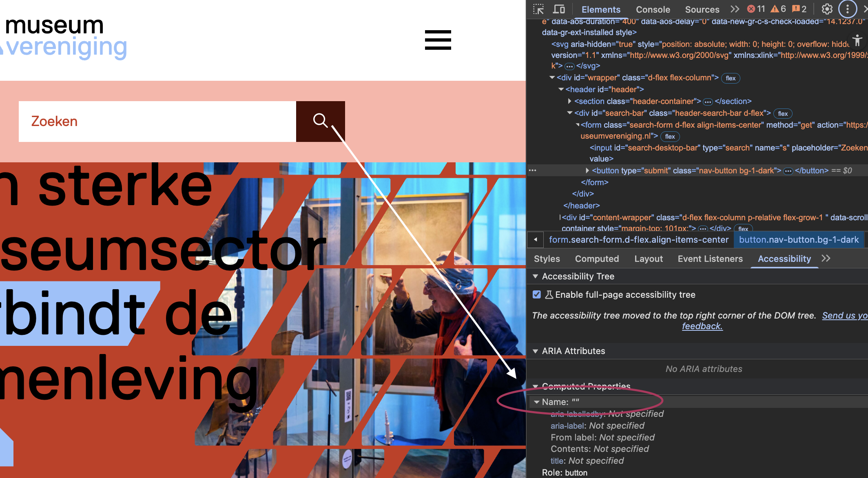
Task: Select form.search-form breadcrumb
Action: pyautogui.click(x=638, y=239)
